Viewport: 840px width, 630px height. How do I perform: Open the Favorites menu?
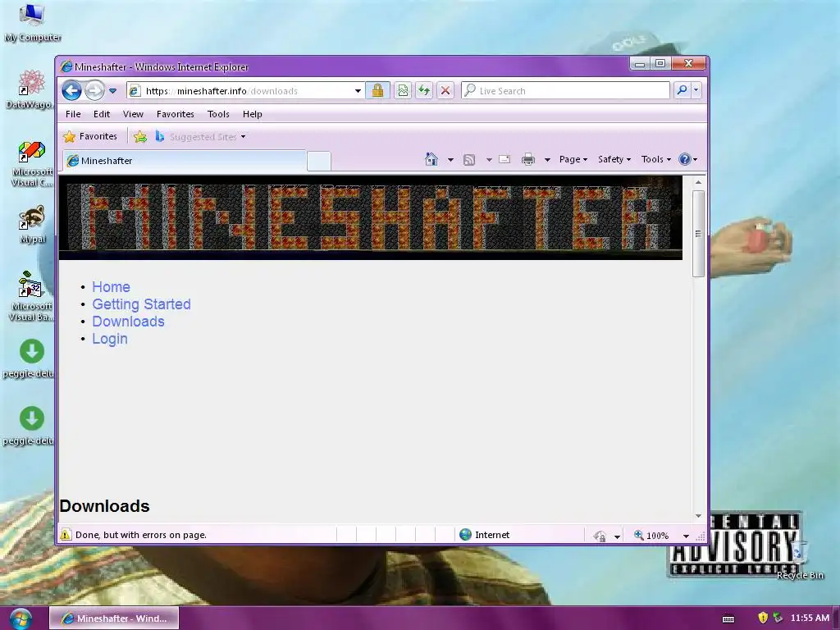tap(176, 114)
